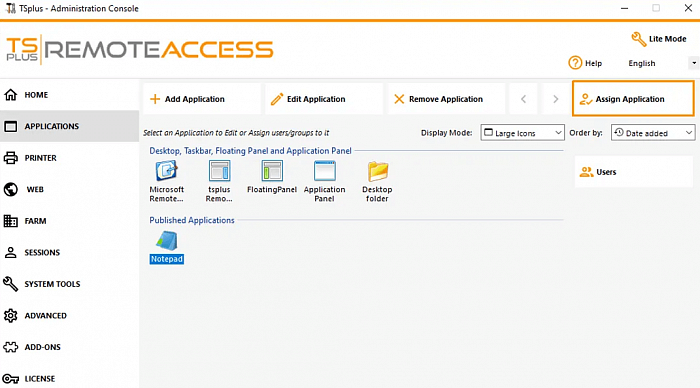700x388 pixels.
Task: Click the Assign Application user icon
Action: (x=585, y=99)
